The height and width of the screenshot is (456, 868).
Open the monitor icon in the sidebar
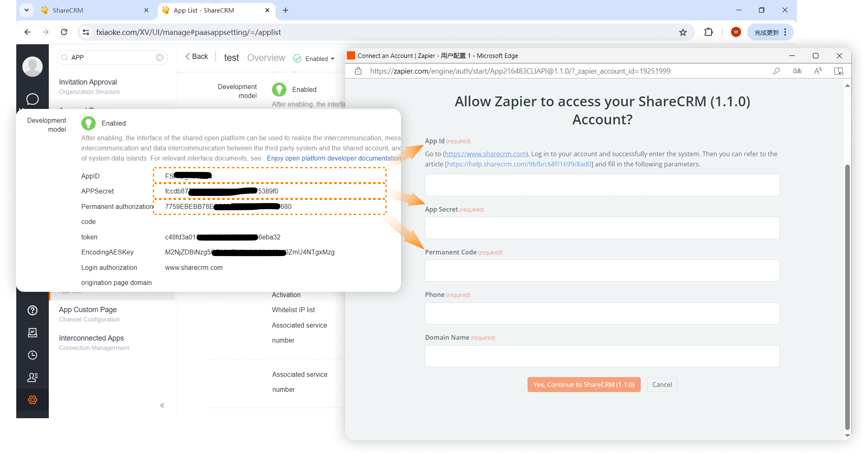click(33, 333)
